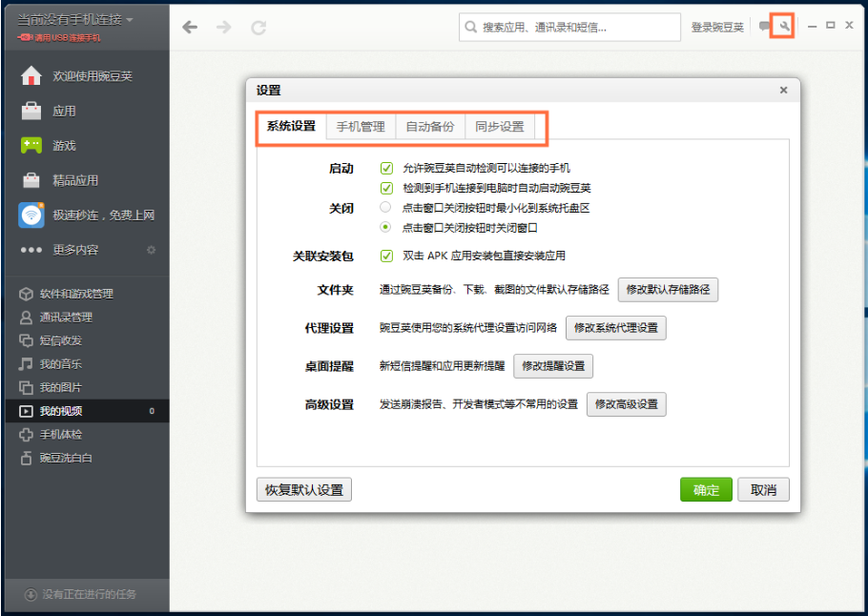The height and width of the screenshot is (616, 868).
Task: Uncheck 允许豌豆荚自动检测可以连接的手机 checkbox
Action: coord(386,168)
